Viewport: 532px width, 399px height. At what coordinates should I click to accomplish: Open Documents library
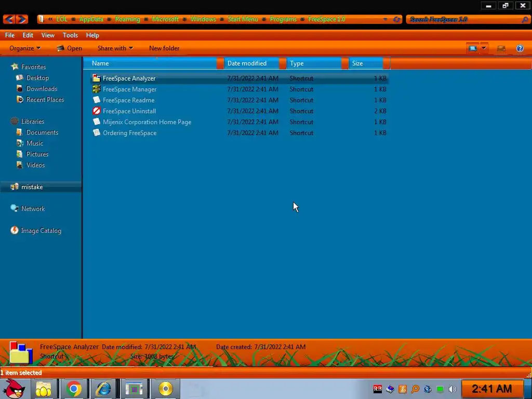coord(42,132)
